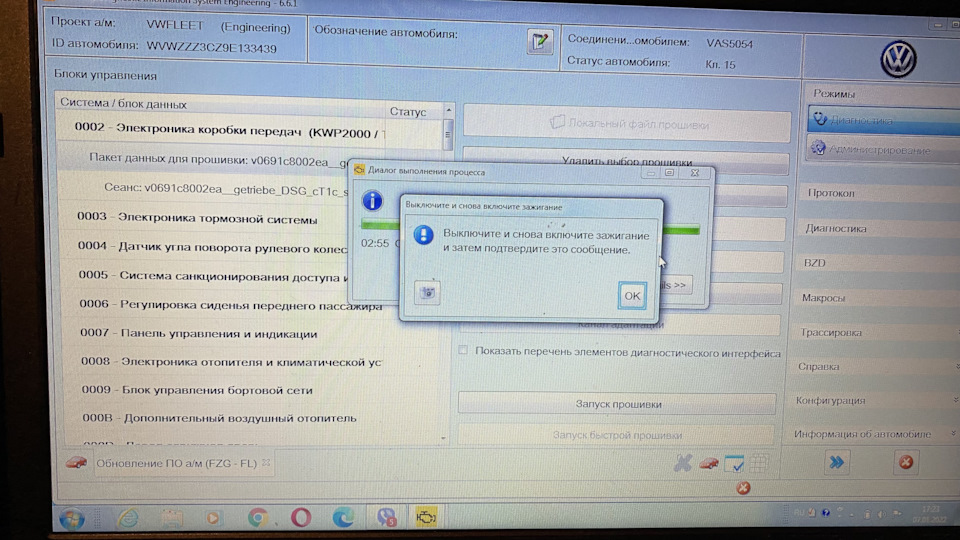960x540 pixels.
Task: Click the blue info icon in the process dialog
Action: [x=372, y=200]
